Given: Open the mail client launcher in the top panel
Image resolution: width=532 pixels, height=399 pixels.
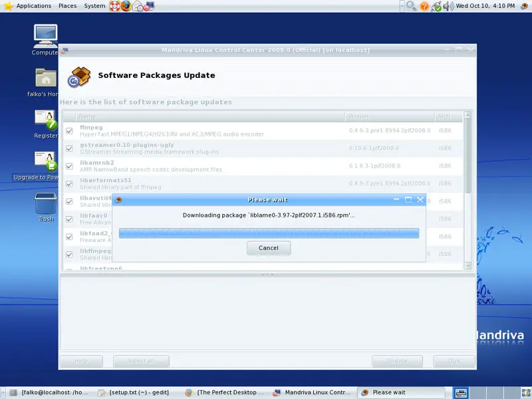Looking at the screenshot, I should click(138, 6).
